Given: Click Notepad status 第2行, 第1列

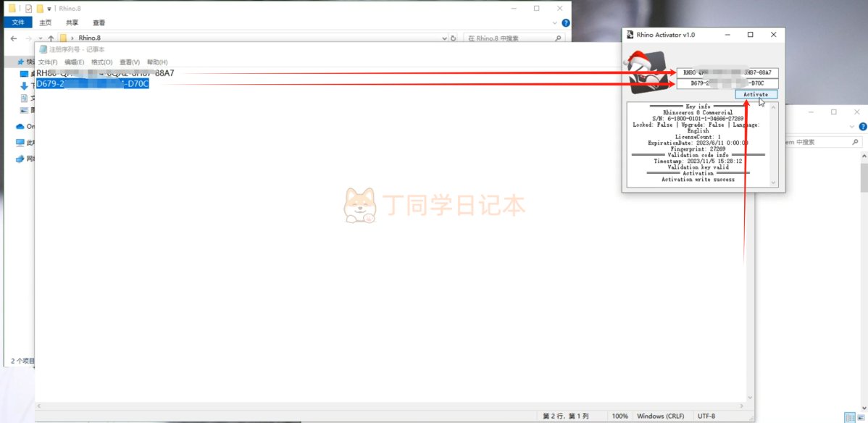Looking at the screenshot, I should click(566, 416).
